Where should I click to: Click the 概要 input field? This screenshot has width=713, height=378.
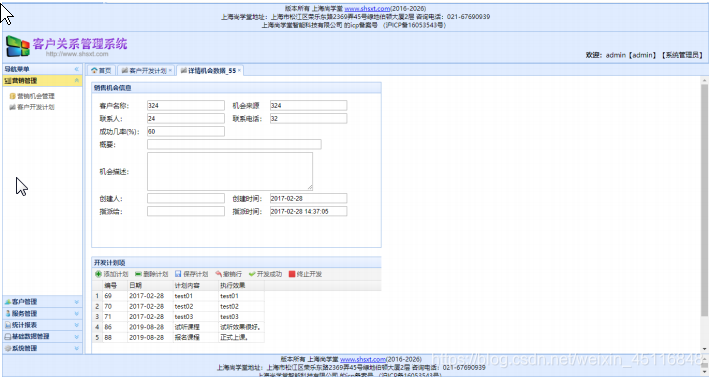pyautogui.click(x=234, y=144)
